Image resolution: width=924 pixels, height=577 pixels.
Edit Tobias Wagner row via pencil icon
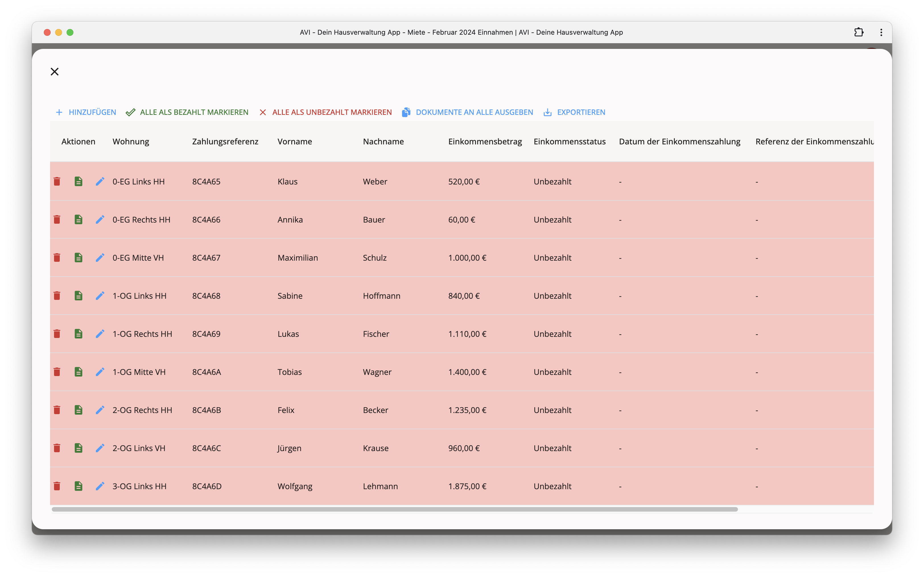[x=100, y=372]
